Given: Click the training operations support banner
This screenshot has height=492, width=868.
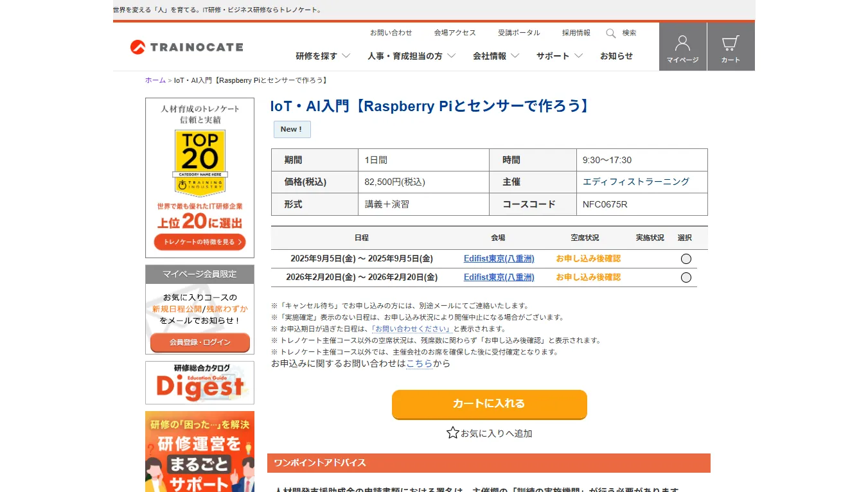Looking at the screenshot, I should click(200, 452).
